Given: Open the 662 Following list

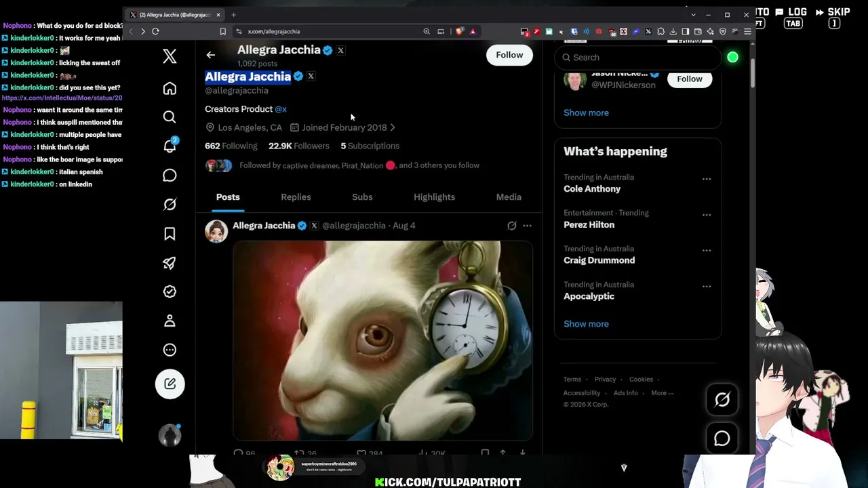Looking at the screenshot, I should click(x=231, y=146).
